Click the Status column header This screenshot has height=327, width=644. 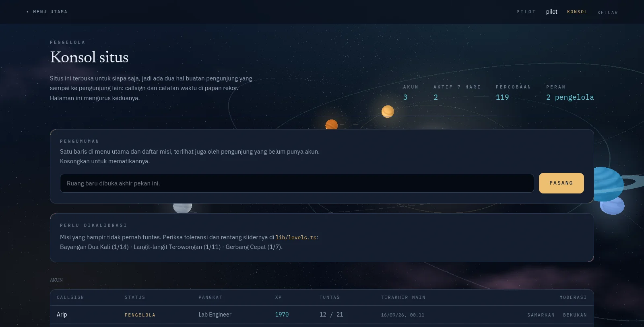(135, 297)
